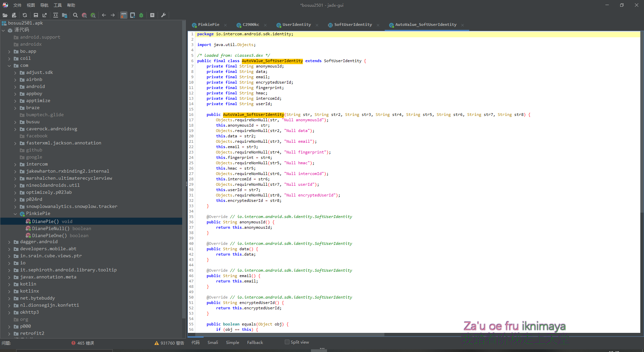Image resolution: width=644 pixels, height=352 pixels.
Task: Open the 帮助 menu
Action: (x=71, y=5)
